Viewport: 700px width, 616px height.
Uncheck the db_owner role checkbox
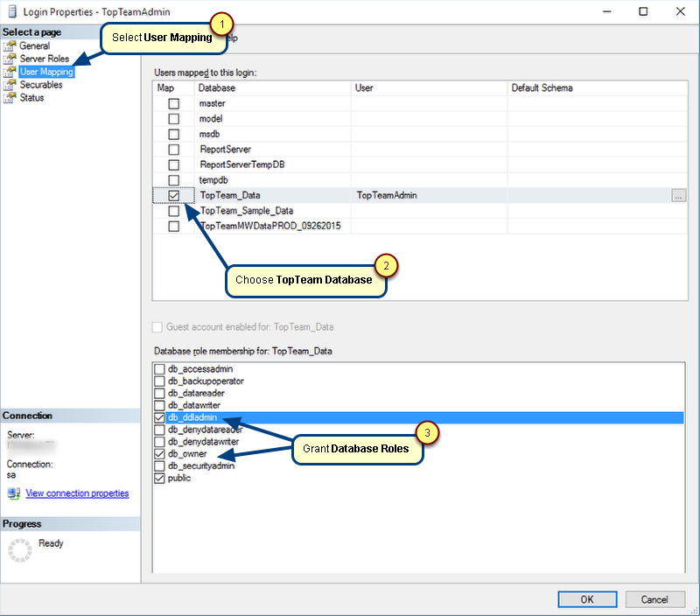point(159,454)
